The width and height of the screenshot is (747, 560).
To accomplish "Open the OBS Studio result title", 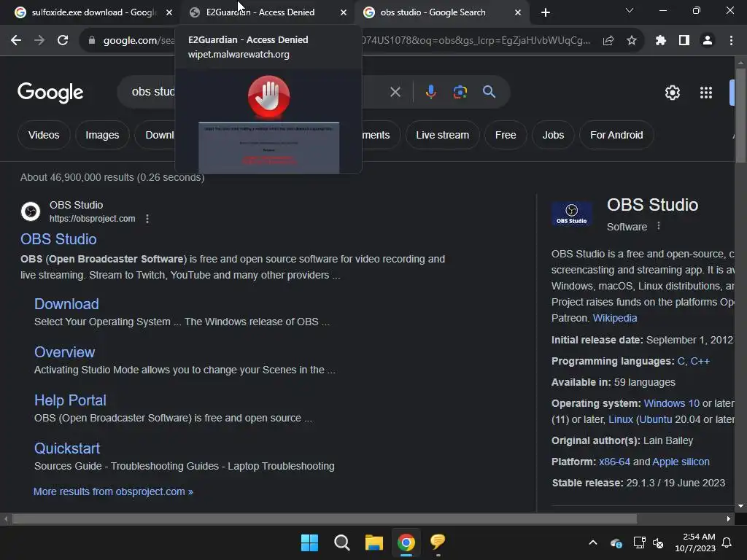I will pyautogui.click(x=58, y=239).
